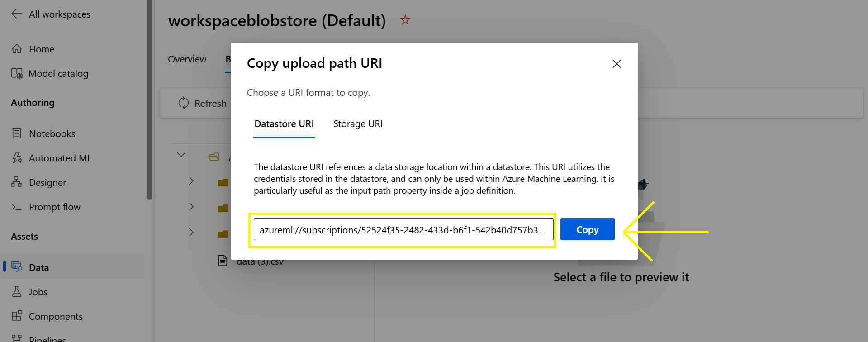Select the Automated ML icon
868x342 pixels.
[x=17, y=158]
